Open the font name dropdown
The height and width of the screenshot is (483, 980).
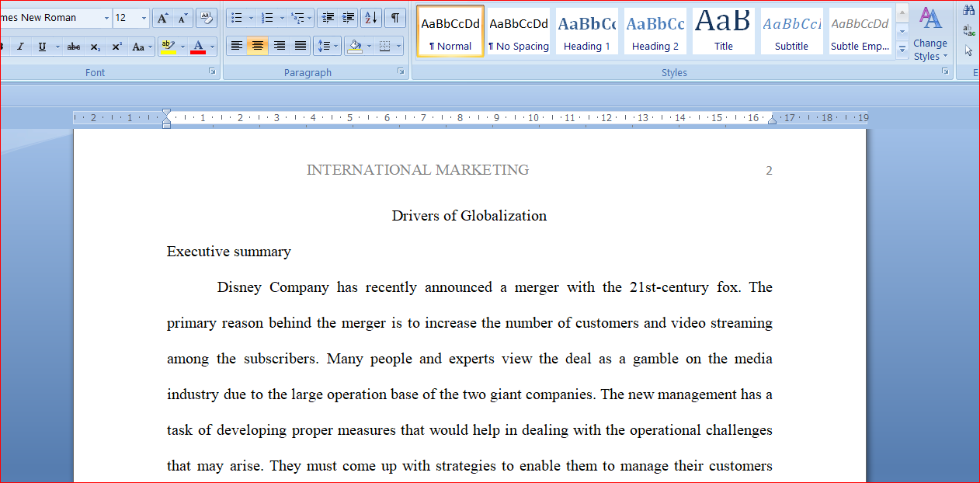click(106, 18)
